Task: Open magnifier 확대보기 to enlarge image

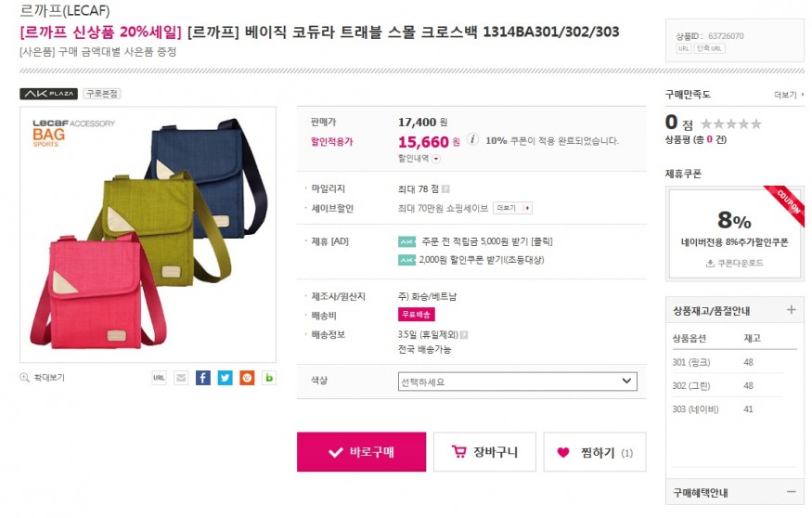Action: click(43, 378)
